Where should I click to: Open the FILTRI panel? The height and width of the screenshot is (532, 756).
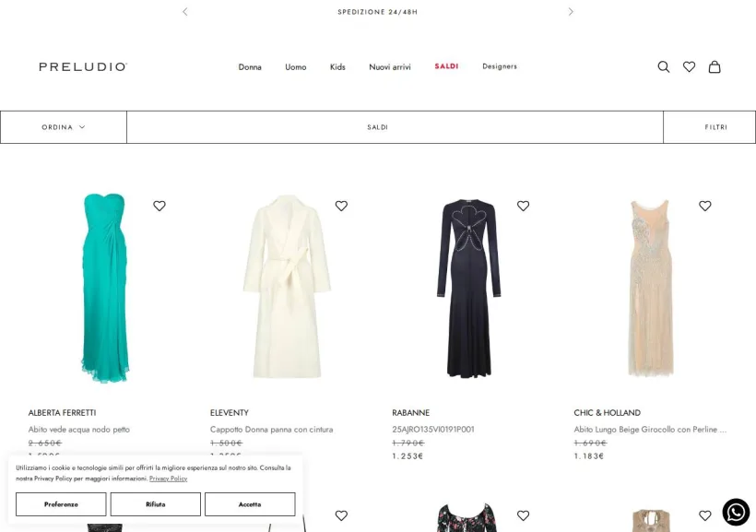pyautogui.click(x=710, y=127)
